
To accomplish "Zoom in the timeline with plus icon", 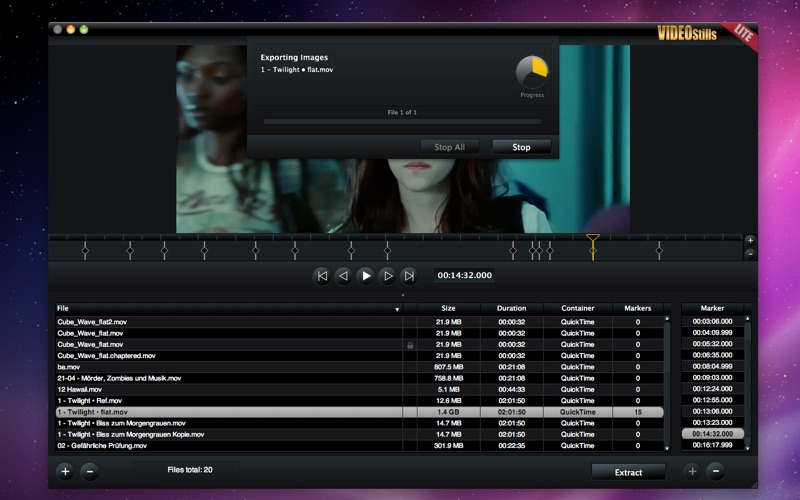I will (x=750, y=240).
